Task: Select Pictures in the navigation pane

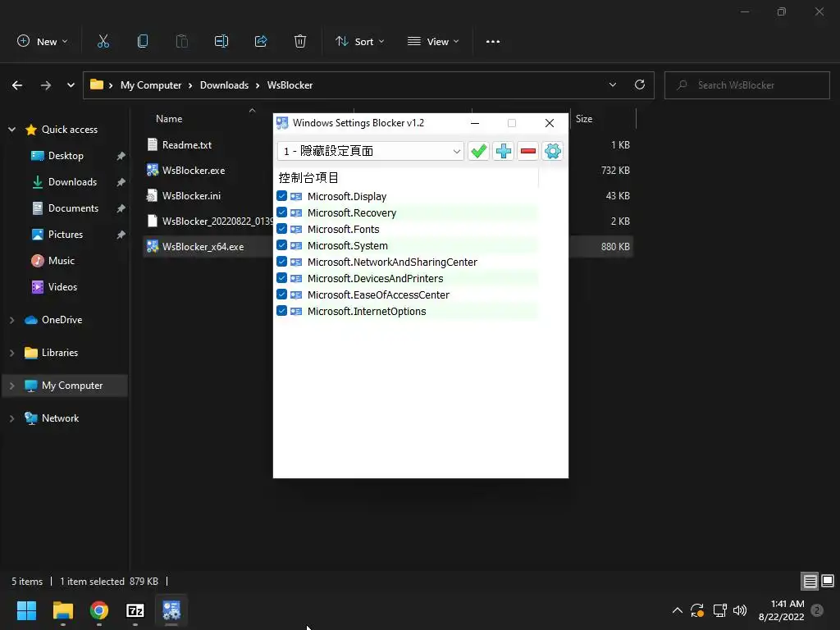Action: click(x=66, y=235)
